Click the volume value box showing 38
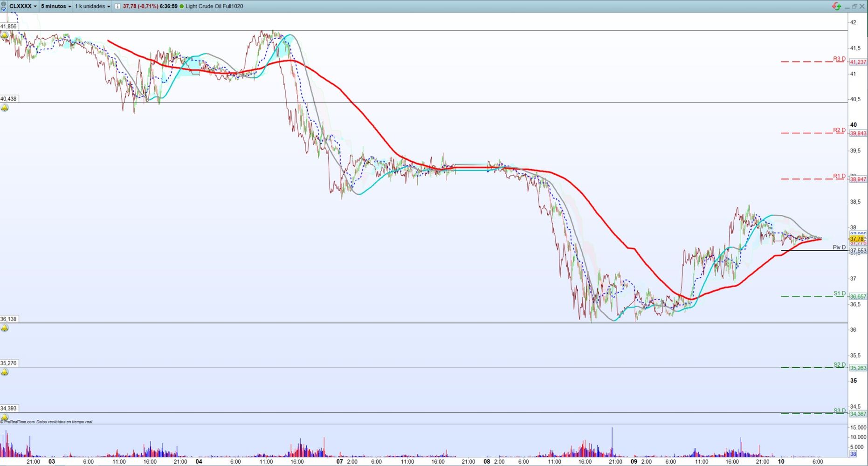This screenshot has height=466, width=868. coord(853,454)
